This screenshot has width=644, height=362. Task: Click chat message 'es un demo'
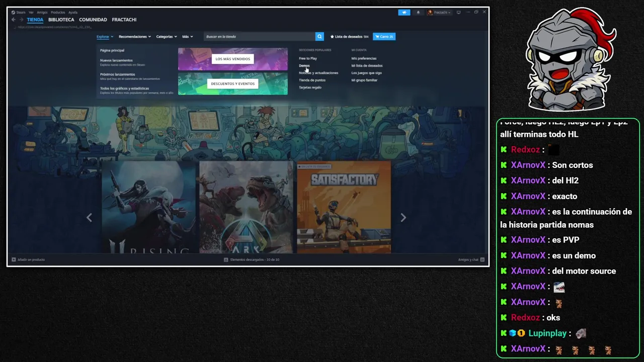click(x=574, y=255)
